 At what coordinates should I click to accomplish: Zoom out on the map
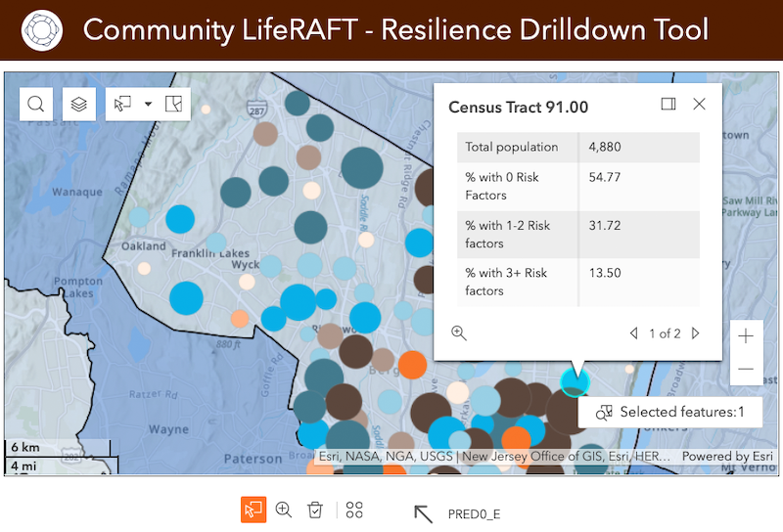click(x=746, y=369)
